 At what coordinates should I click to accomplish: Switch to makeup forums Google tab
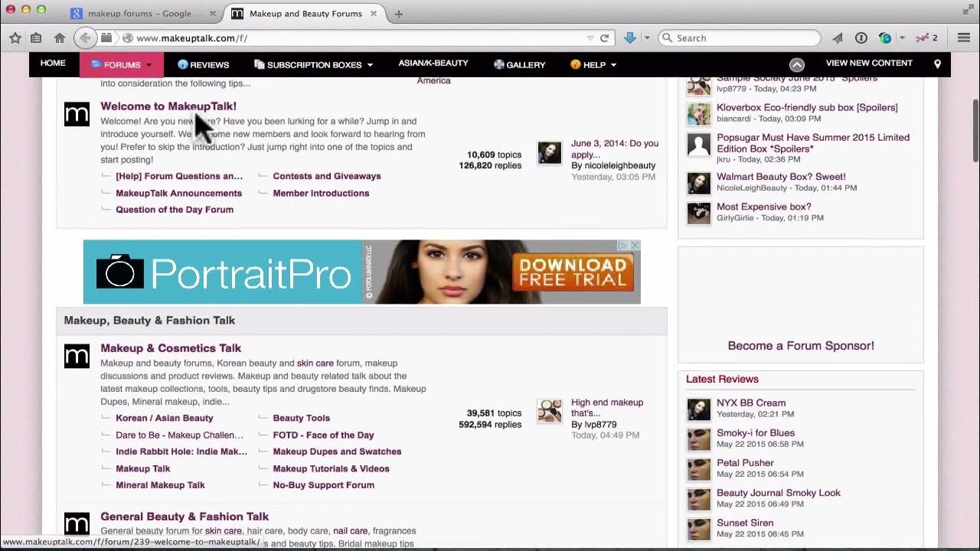coord(142,14)
